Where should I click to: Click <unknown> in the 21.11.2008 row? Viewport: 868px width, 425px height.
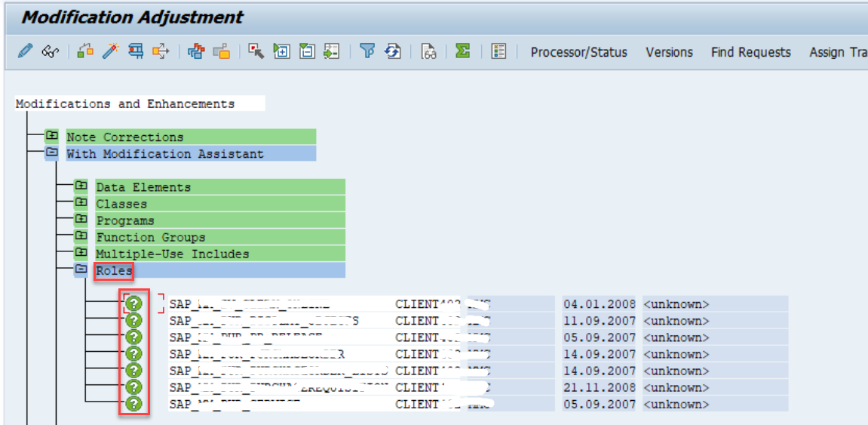click(676, 387)
